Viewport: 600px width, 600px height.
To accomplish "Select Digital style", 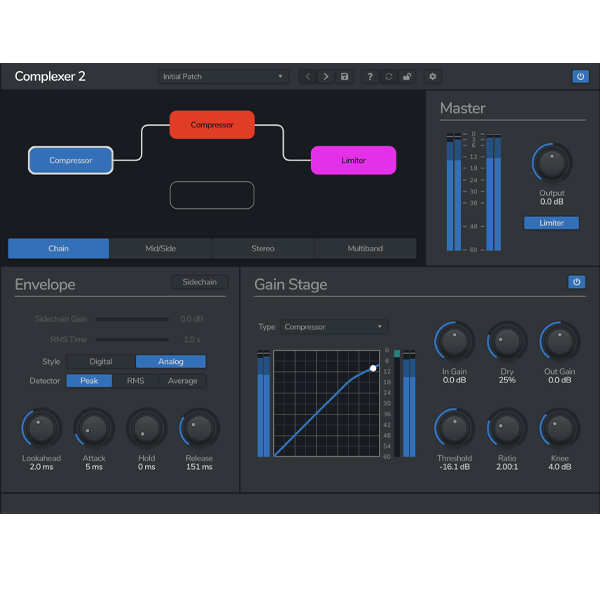I will click(101, 362).
